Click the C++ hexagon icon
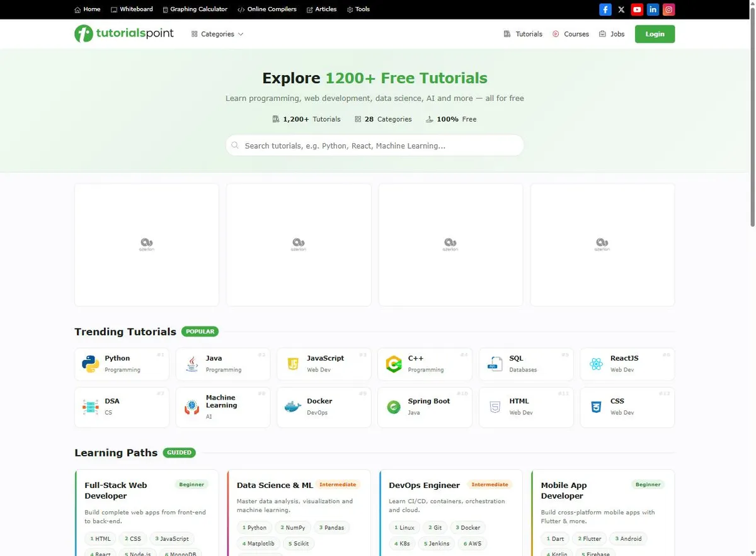This screenshot has width=756, height=556. tap(394, 364)
